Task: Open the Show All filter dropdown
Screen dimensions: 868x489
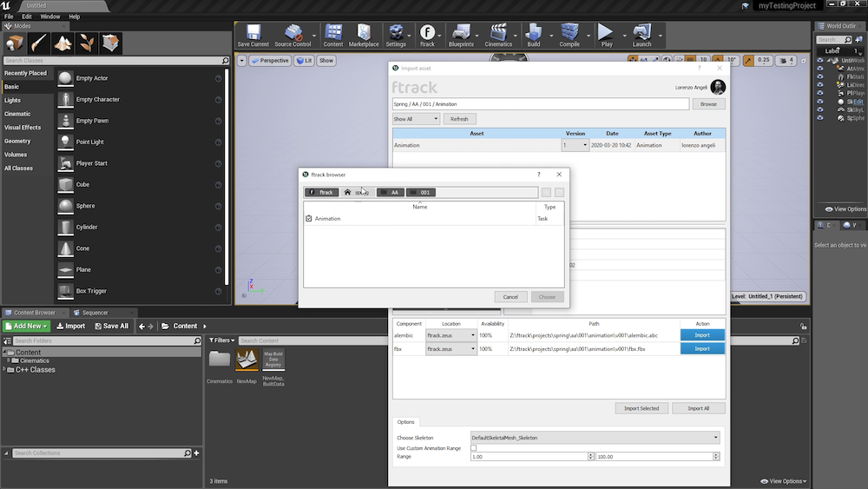Action: click(x=416, y=119)
